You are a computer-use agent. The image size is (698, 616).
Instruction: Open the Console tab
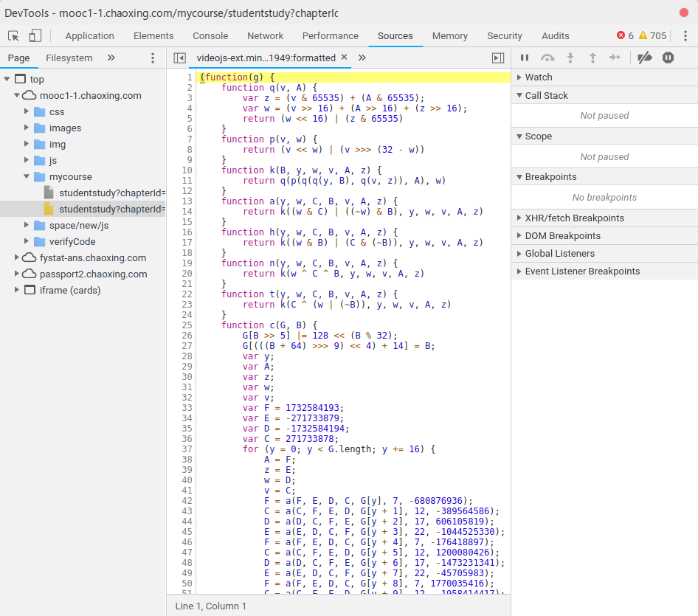210,35
